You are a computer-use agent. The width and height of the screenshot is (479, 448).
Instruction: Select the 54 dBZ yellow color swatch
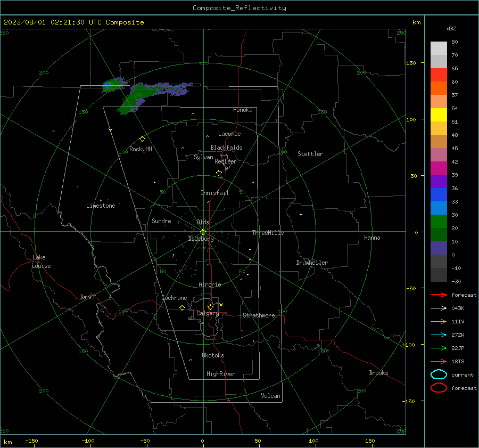coord(439,115)
